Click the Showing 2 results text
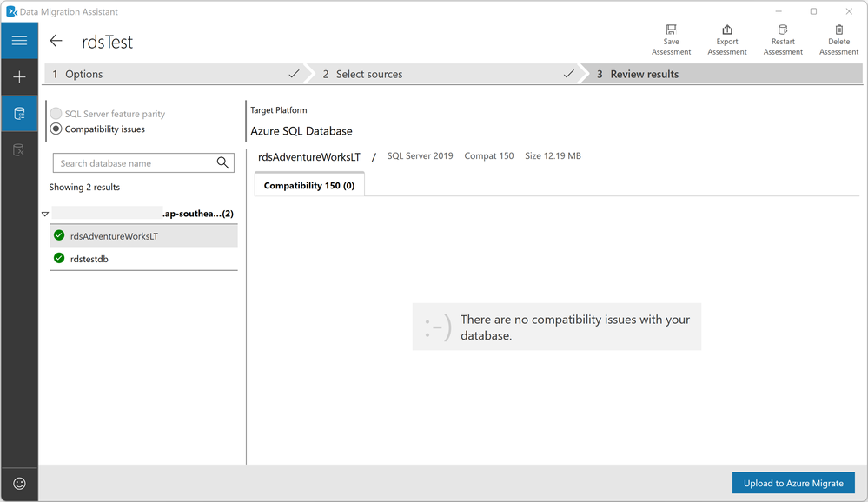Viewport: 868px width, 502px height. click(x=84, y=187)
